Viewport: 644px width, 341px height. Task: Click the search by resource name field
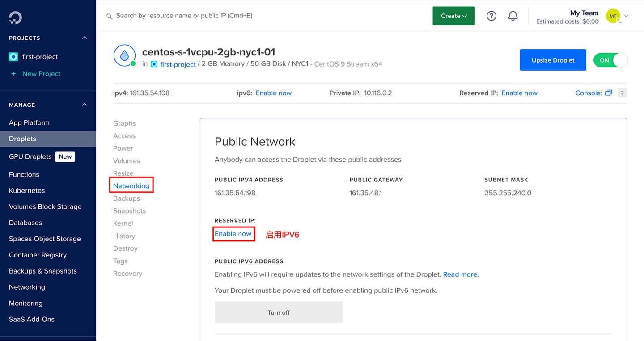(184, 16)
